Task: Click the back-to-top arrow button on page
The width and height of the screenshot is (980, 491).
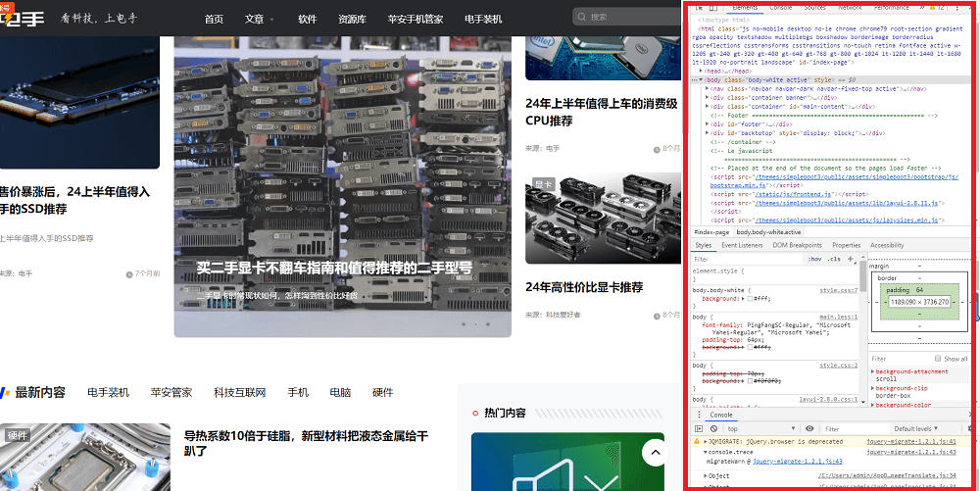Action: [x=654, y=452]
